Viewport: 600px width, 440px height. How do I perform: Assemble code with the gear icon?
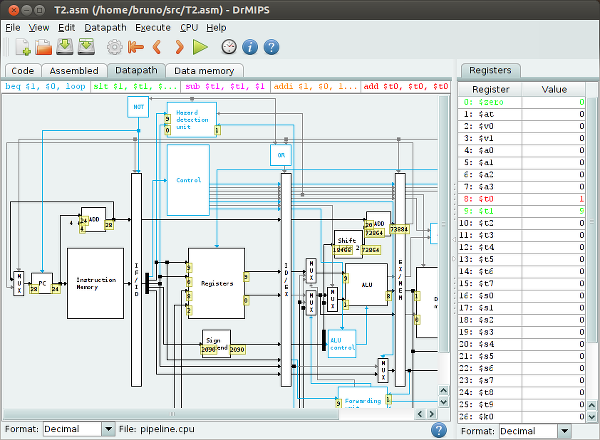point(115,47)
